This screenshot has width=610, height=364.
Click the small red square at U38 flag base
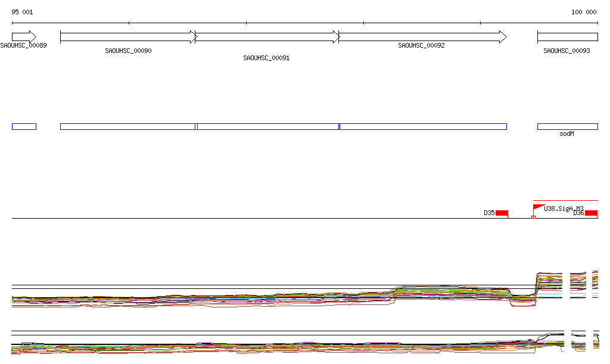point(533,217)
